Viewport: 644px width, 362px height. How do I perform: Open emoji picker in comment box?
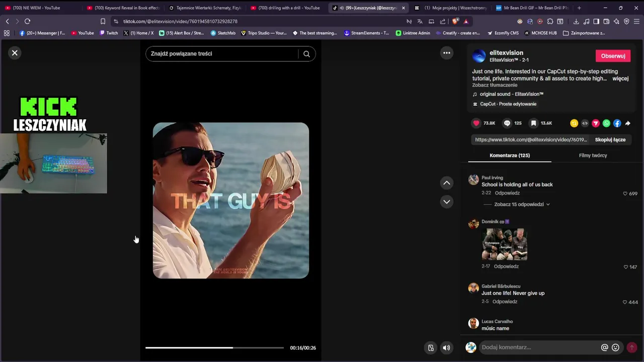click(x=615, y=347)
